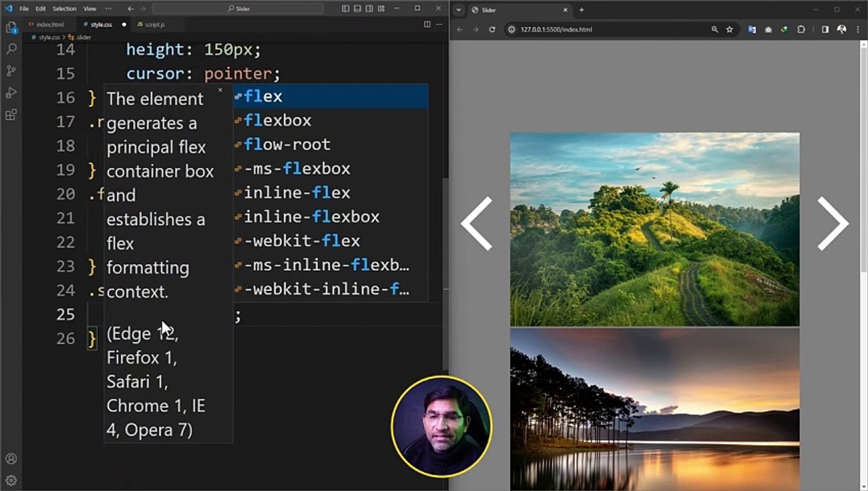Viewport: 868px width, 491px height.
Task: Toggle the secondary side bar layout icon
Action: tap(369, 9)
